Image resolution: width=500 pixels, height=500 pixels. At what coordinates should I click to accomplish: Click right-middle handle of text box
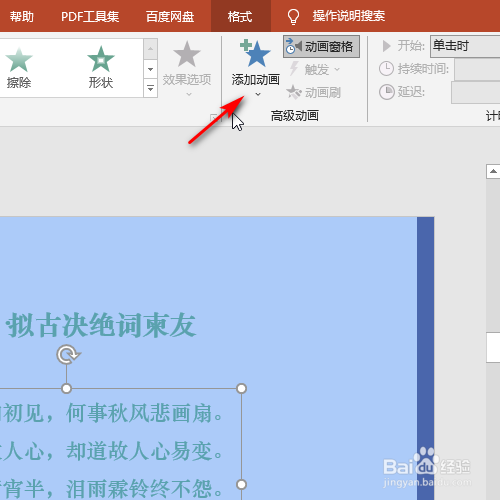(241, 484)
